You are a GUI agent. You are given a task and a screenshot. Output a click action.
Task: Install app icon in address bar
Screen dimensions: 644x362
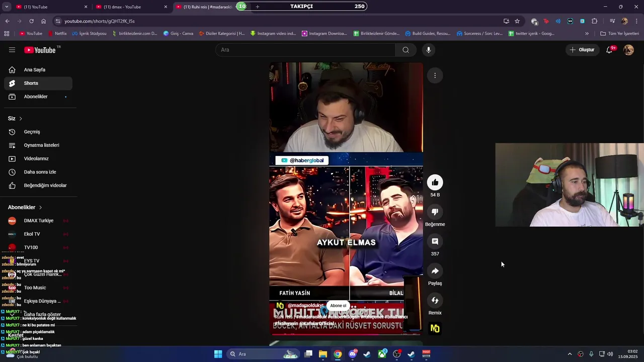pos(506,21)
